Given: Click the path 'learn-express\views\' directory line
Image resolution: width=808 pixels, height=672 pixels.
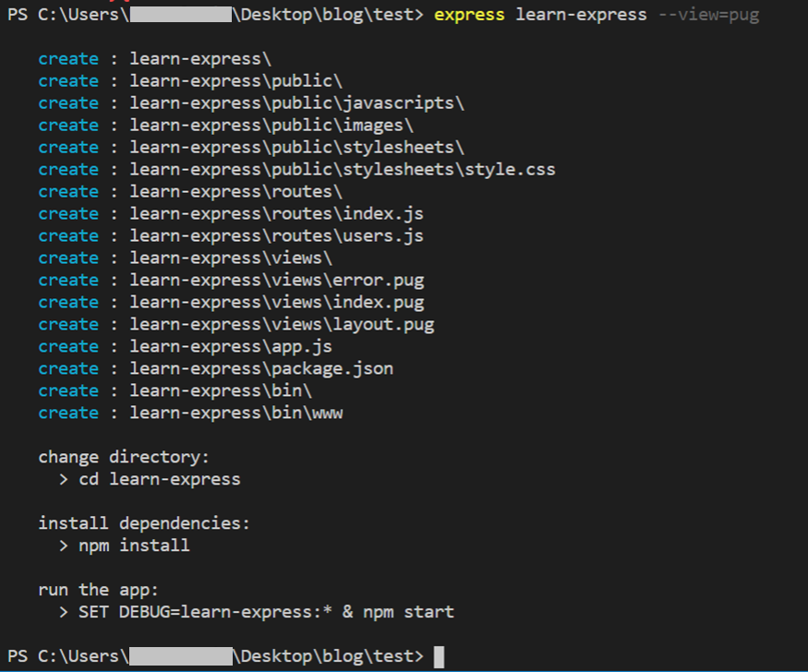Looking at the screenshot, I should tap(231, 258).
